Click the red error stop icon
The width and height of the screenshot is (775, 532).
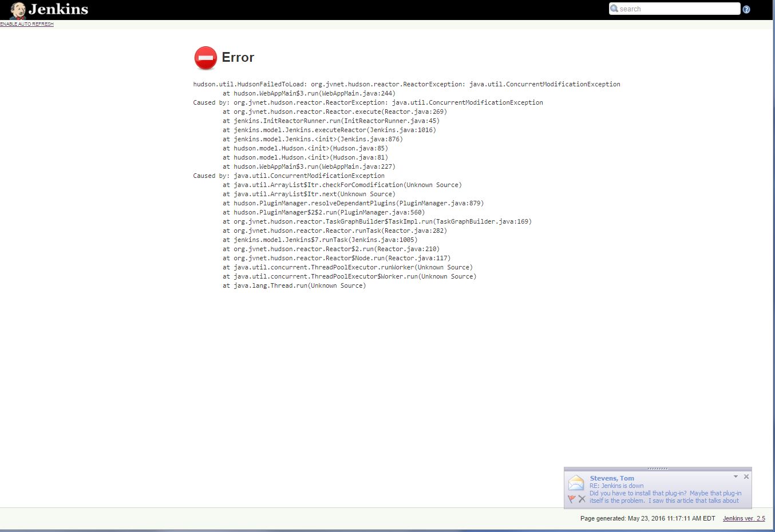[205, 58]
